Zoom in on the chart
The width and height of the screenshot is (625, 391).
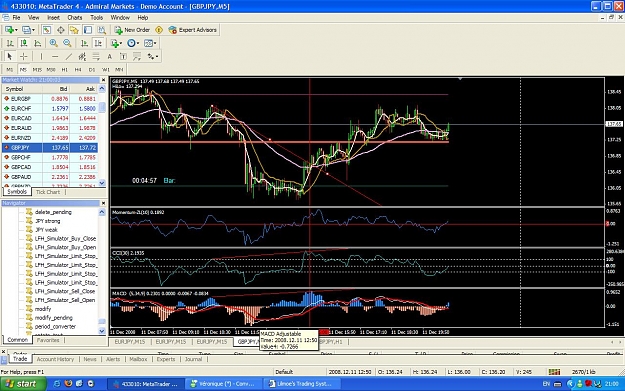click(53, 43)
